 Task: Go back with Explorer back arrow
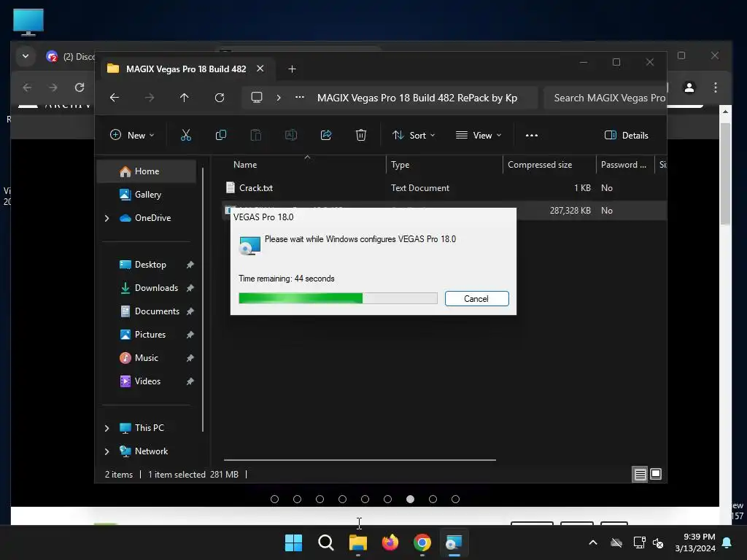coord(115,98)
